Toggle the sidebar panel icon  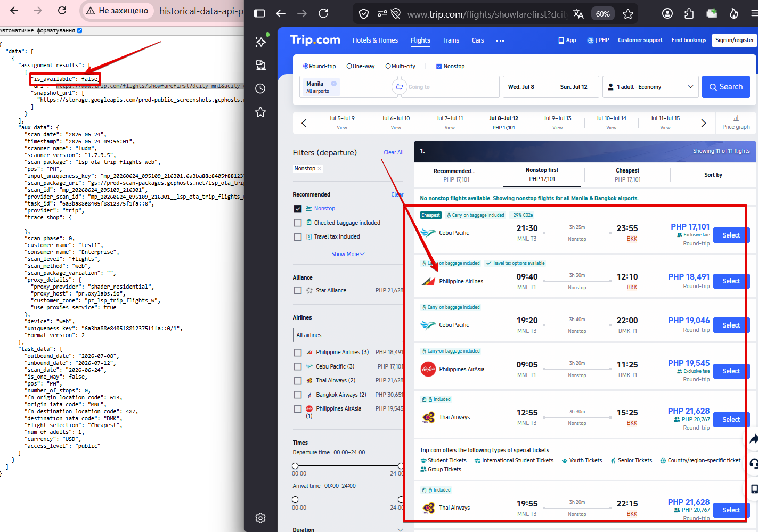click(259, 13)
